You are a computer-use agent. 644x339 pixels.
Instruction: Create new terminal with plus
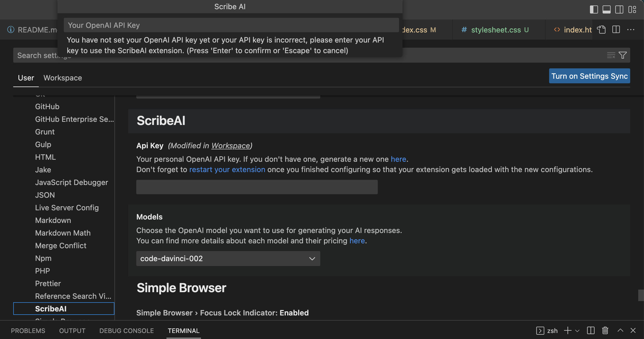pyautogui.click(x=568, y=330)
